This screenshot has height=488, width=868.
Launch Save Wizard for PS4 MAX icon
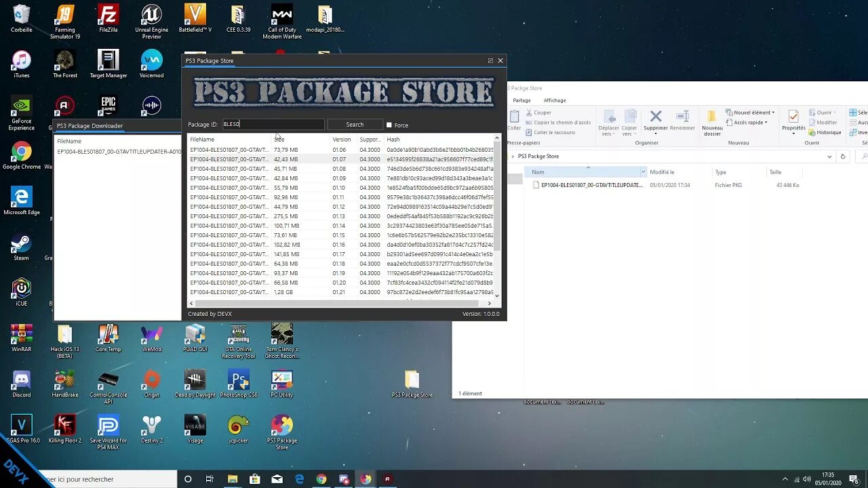pos(108,432)
